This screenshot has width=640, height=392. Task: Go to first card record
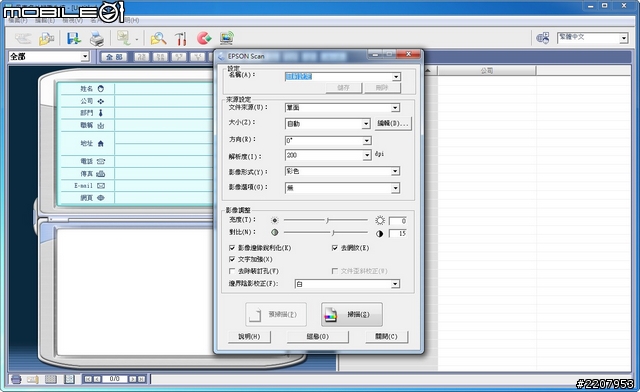tap(88, 379)
